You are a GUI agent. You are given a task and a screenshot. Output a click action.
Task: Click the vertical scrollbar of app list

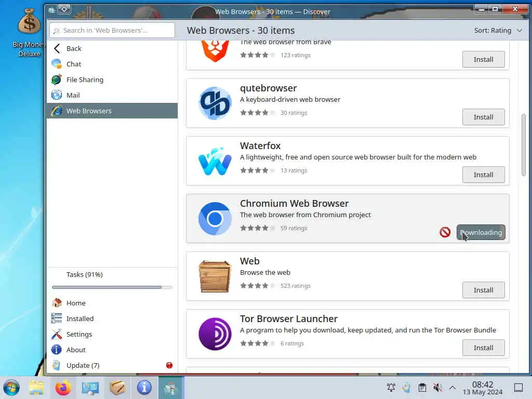[524, 145]
